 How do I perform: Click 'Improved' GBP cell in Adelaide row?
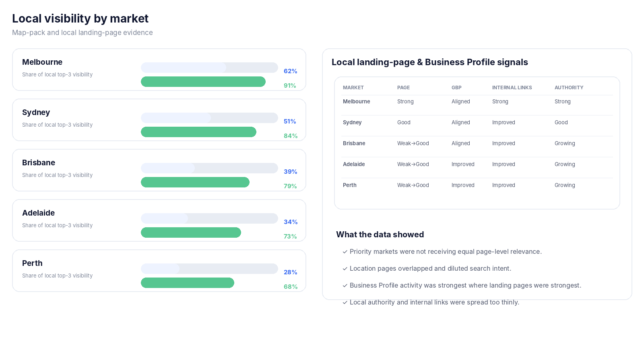click(463, 165)
